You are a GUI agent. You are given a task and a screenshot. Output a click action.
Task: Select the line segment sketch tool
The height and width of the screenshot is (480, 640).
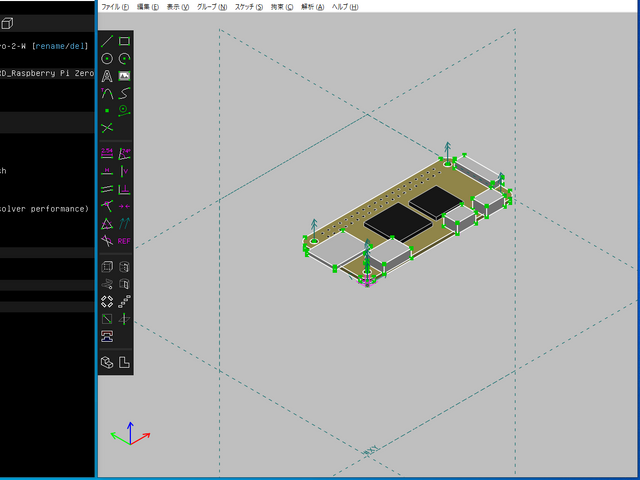[x=107, y=41]
